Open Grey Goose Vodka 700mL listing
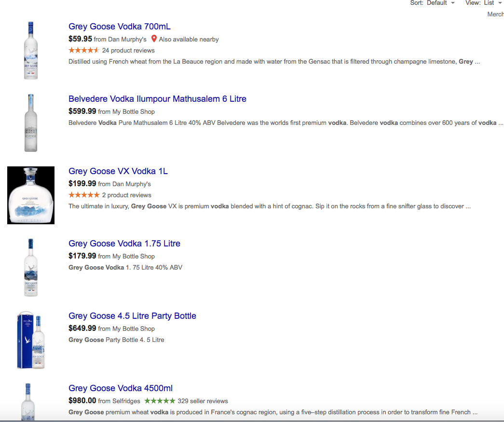The width and height of the screenshot is (504, 422). click(120, 27)
